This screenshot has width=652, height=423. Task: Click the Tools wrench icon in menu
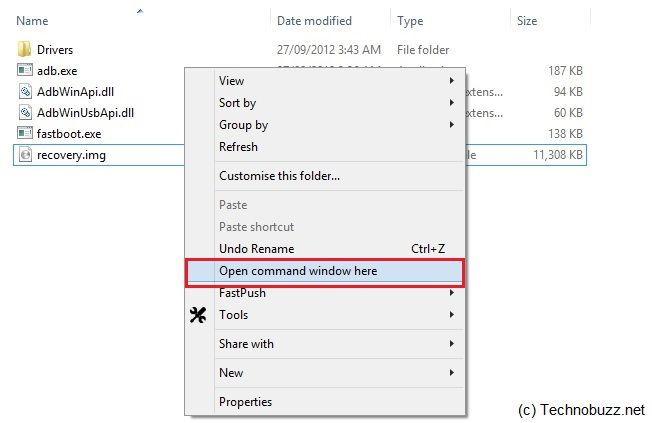[198, 315]
